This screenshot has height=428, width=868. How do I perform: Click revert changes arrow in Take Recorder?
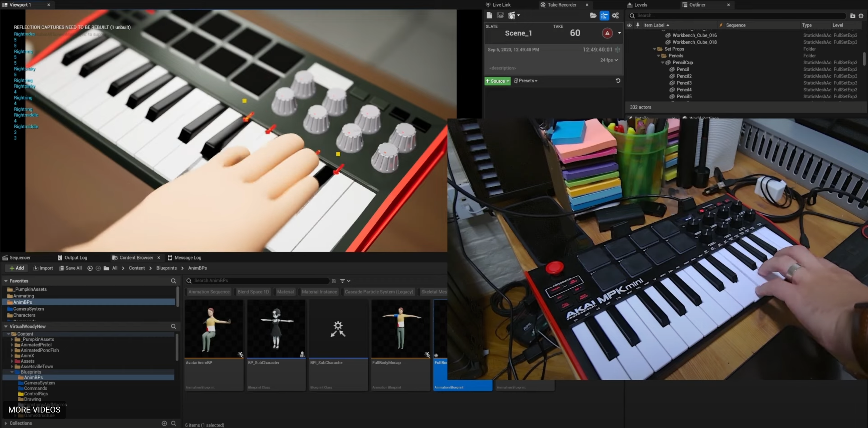pos(618,81)
